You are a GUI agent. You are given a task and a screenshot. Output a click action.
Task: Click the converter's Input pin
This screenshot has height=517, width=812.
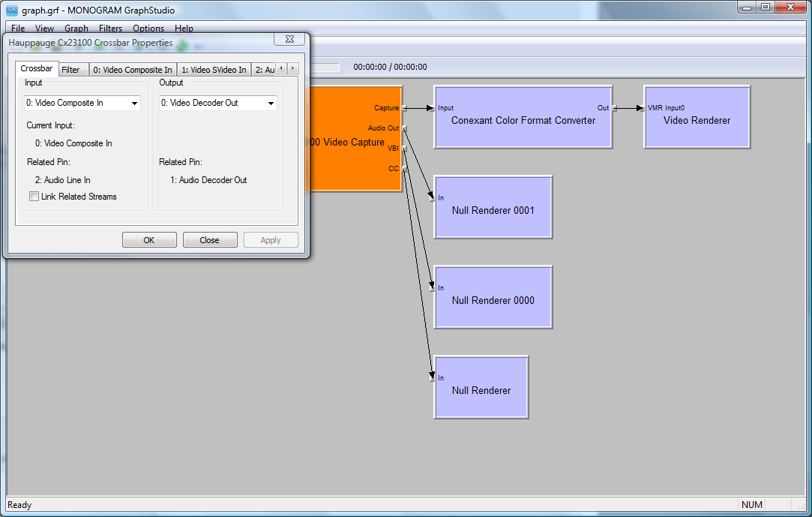432,108
